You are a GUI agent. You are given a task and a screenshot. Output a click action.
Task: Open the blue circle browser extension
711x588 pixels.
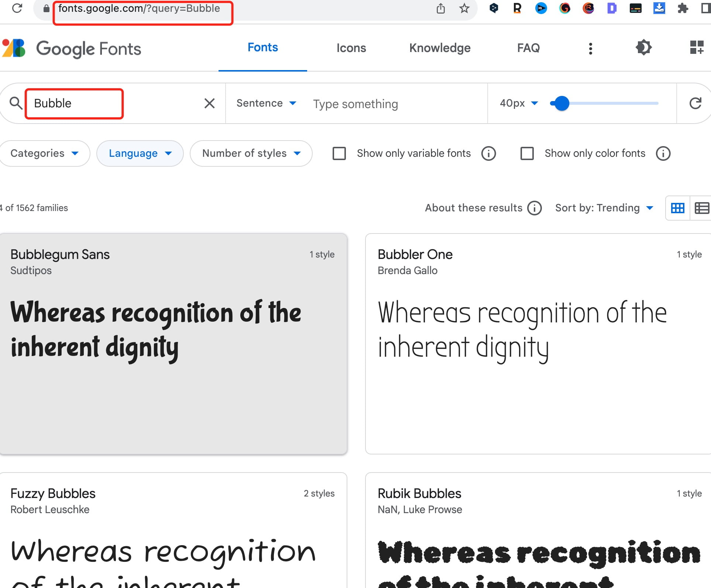pos(541,8)
